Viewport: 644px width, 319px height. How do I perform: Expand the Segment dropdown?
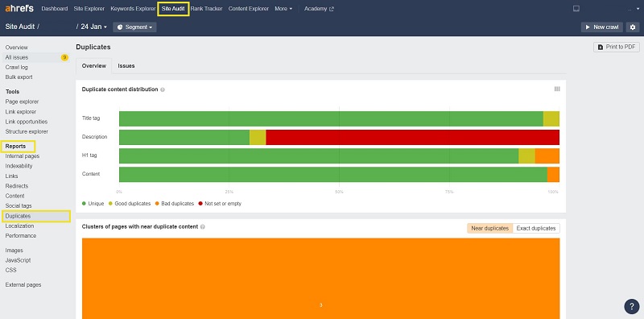click(134, 27)
